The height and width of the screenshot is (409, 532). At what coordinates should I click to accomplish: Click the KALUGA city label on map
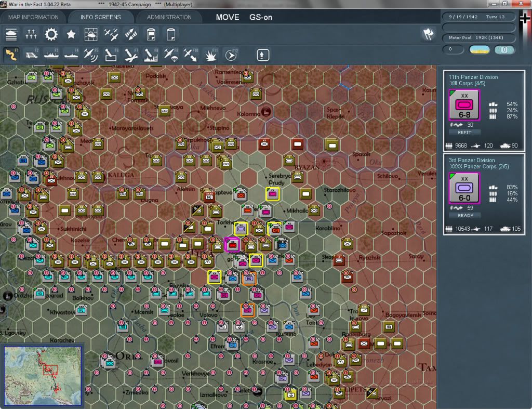coord(121,175)
